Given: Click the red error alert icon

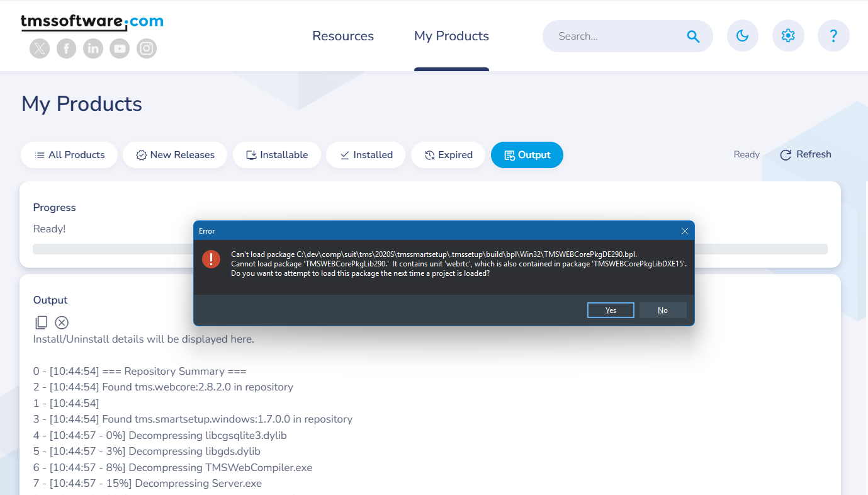Looking at the screenshot, I should tap(211, 259).
